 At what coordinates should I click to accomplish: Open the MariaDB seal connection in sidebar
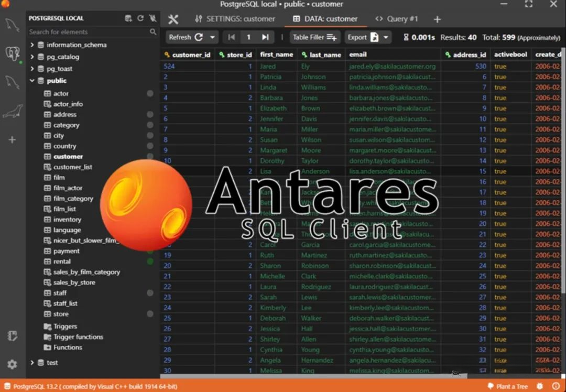(12, 112)
